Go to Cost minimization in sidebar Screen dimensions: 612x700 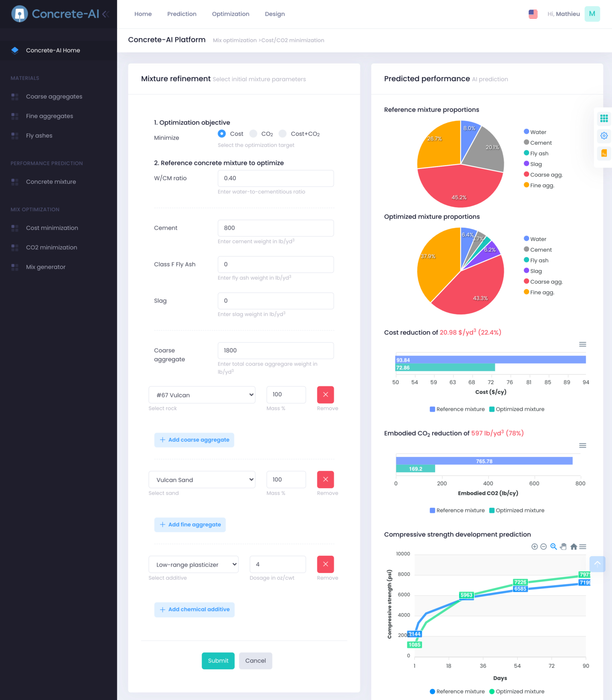click(x=52, y=228)
